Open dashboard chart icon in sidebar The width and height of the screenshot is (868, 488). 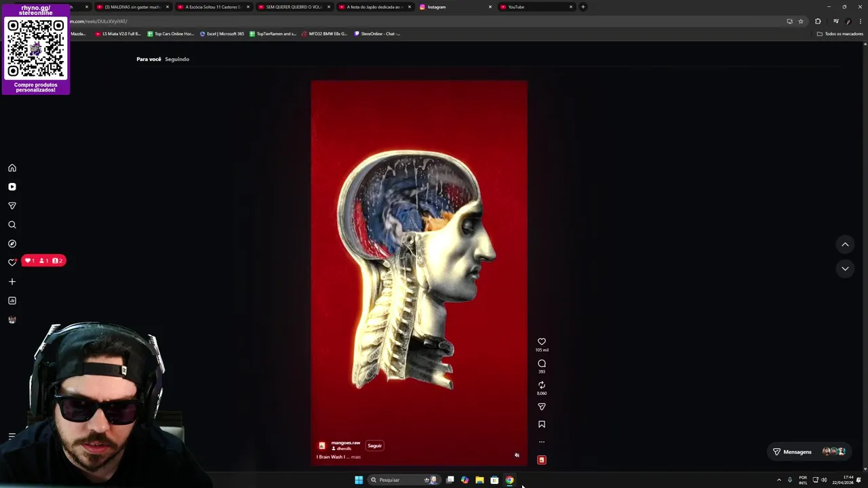point(12,301)
